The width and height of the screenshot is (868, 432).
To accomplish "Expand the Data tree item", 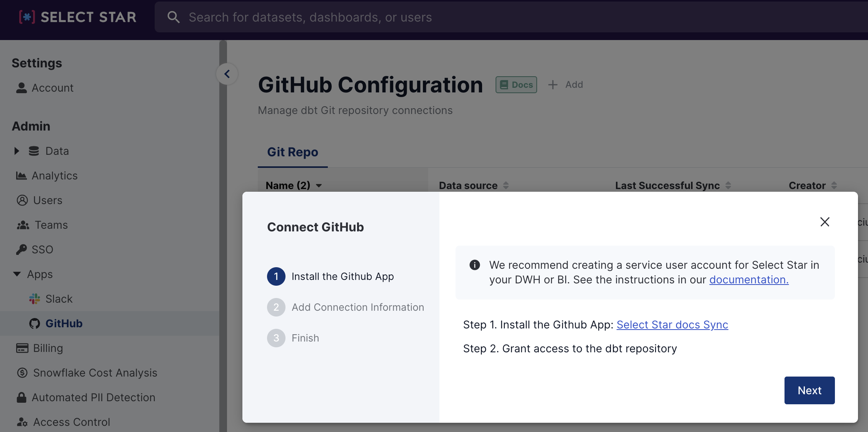I will [x=17, y=151].
